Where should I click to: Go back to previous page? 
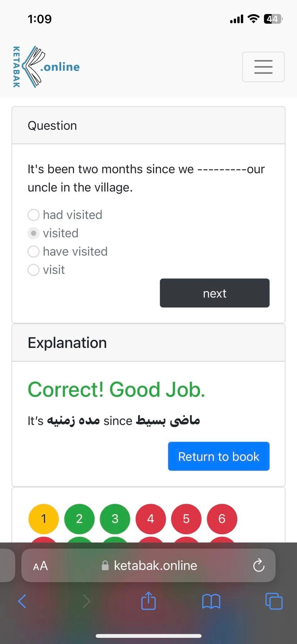pos(22,601)
